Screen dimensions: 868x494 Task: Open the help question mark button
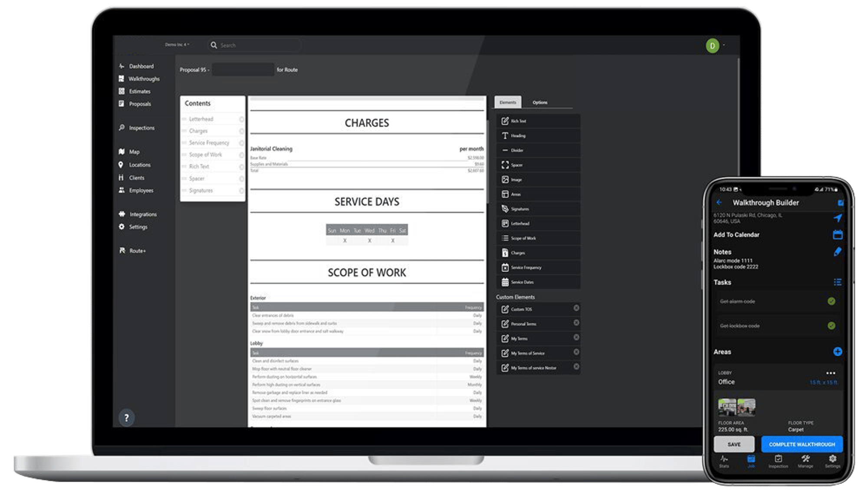tap(126, 418)
